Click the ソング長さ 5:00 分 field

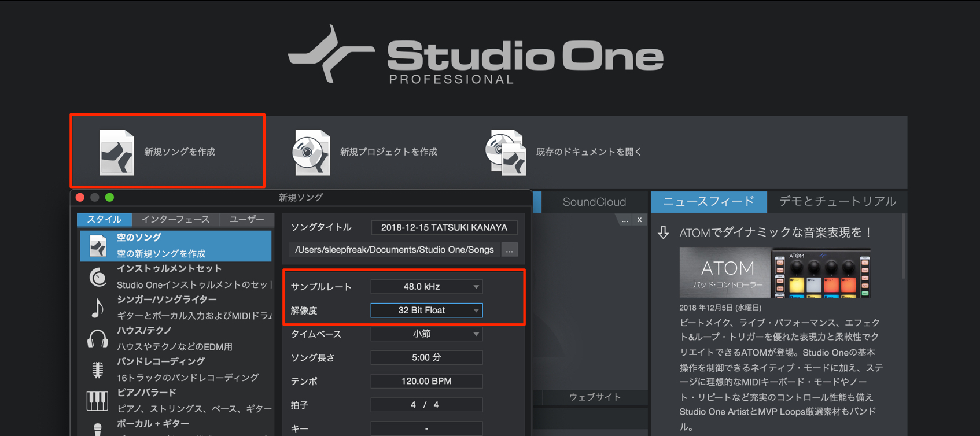(x=426, y=358)
